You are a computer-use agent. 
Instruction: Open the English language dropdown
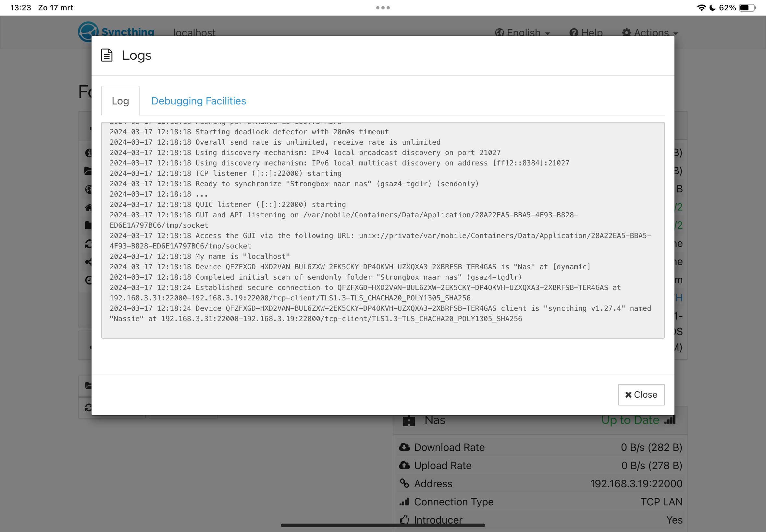coord(523,32)
